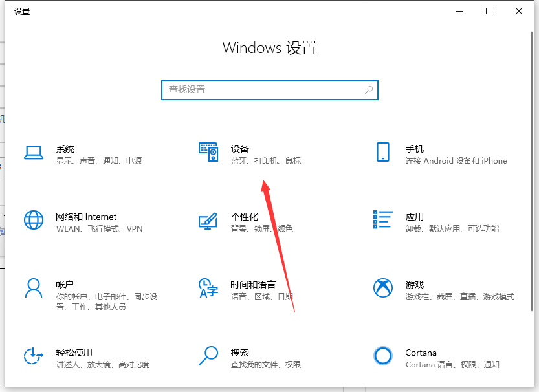
Task: Open the 搜索 magnifier category icon
Action: pyautogui.click(x=208, y=356)
